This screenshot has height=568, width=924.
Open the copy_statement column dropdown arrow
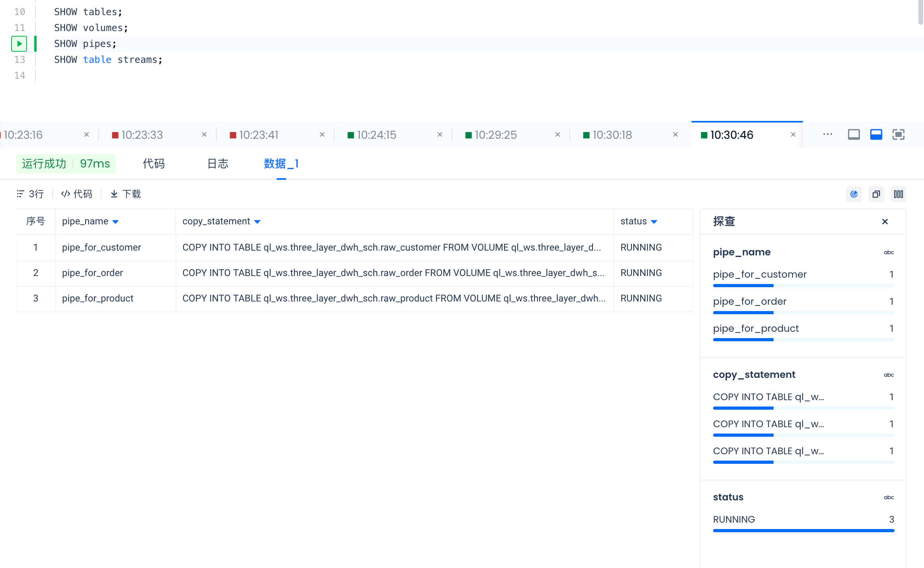pos(257,222)
